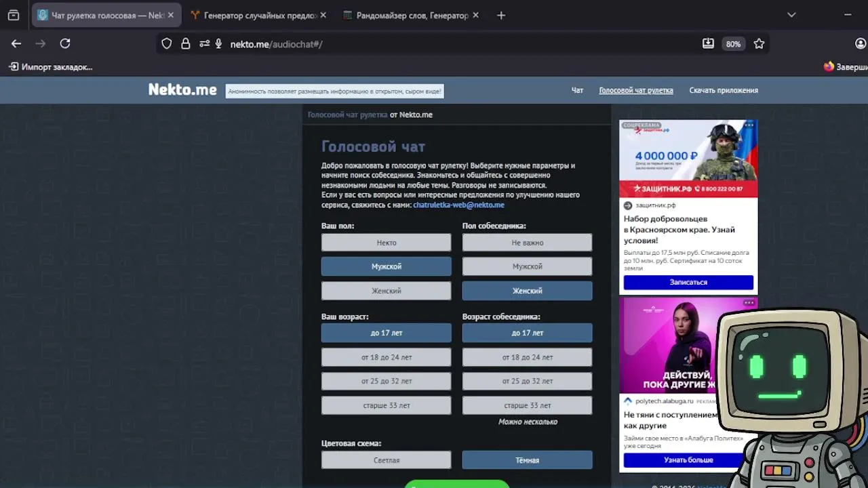The height and width of the screenshot is (488, 868).
Task: Set partner gender to Мужской
Action: pyautogui.click(x=527, y=266)
